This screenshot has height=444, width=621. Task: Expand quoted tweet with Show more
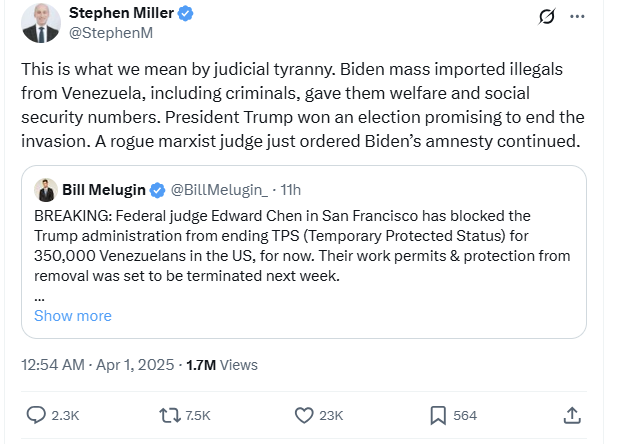point(73,316)
